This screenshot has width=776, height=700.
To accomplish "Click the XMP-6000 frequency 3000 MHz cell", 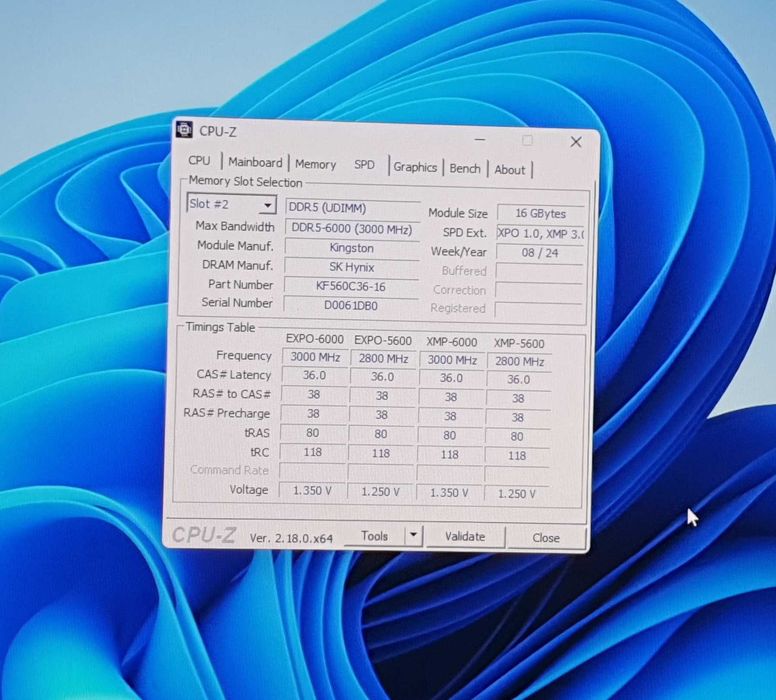I will 452,360.
